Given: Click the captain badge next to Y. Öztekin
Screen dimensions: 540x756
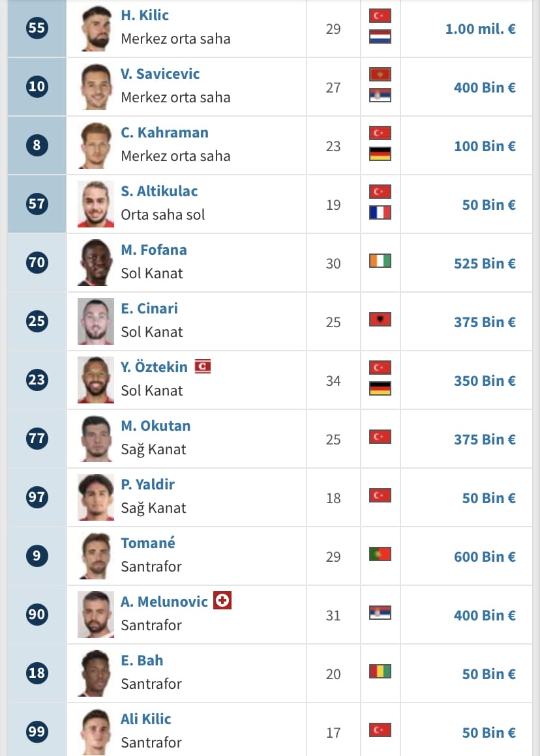Looking at the screenshot, I should click(x=203, y=366).
